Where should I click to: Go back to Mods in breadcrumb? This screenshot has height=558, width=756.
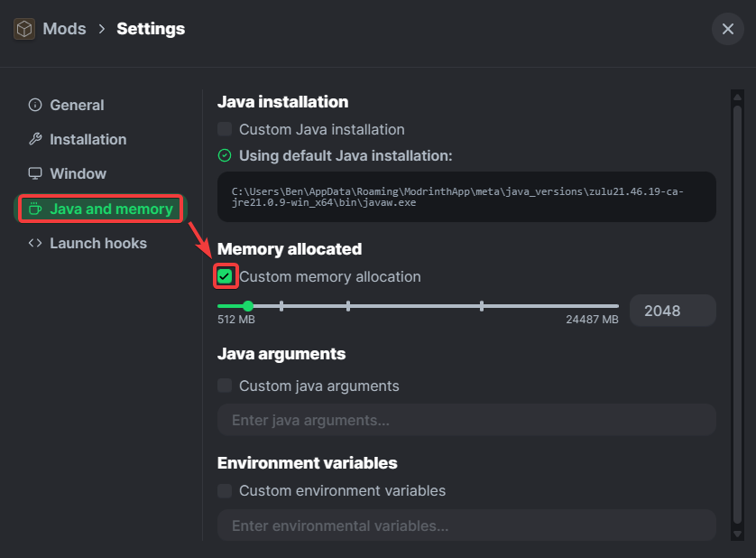tap(64, 29)
